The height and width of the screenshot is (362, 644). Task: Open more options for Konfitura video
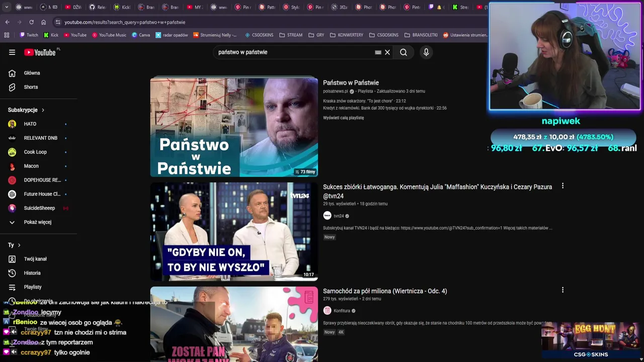(562, 290)
